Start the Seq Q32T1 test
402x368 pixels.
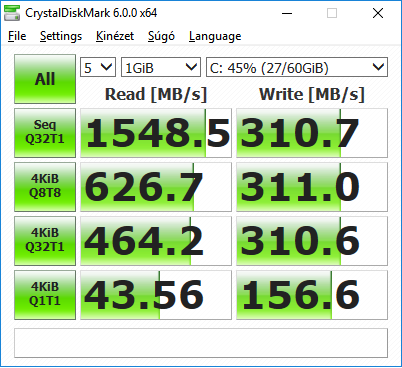[x=45, y=133]
